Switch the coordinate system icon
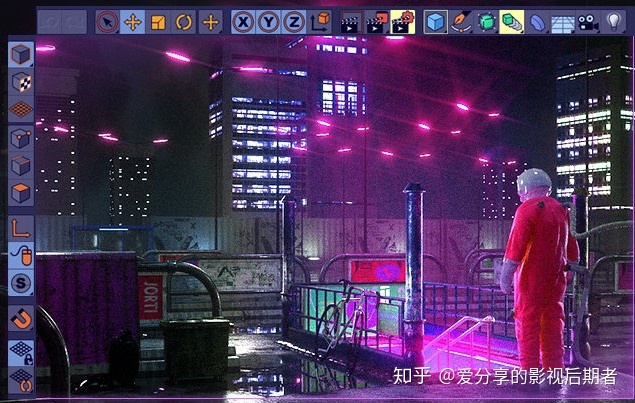 click(x=320, y=22)
